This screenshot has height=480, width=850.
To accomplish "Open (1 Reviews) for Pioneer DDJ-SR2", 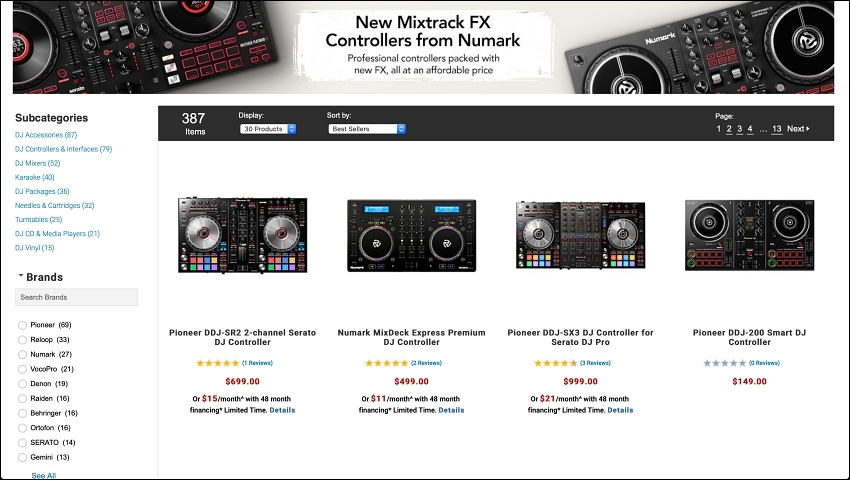I will (257, 363).
